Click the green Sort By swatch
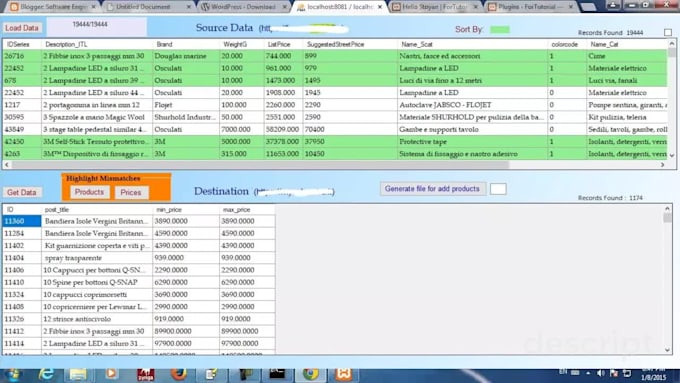This screenshot has height=383, width=680. (x=500, y=29)
